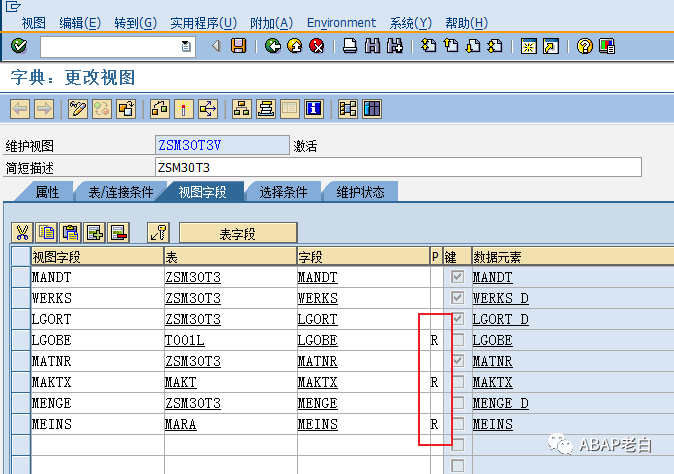The height and width of the screenshot is (474, 674).
Task: Toggle the key checkbox for LGOBE row
Action: (x=458, y=340)
